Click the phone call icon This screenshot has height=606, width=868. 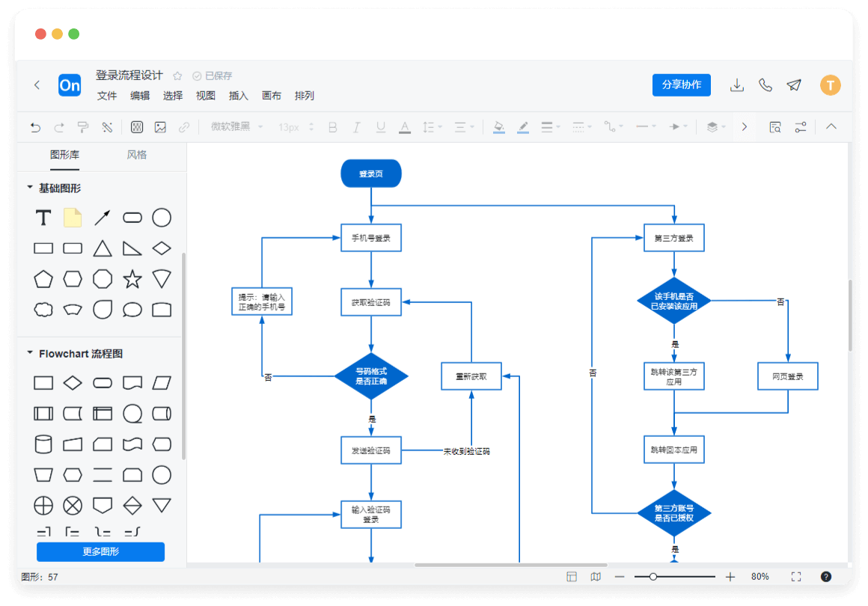(765, 85)
